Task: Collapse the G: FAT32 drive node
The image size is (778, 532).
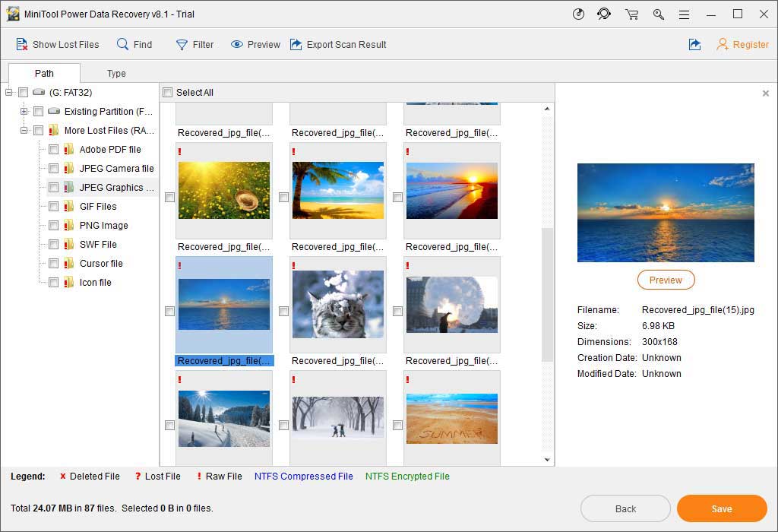Action: tap(9, 93)
